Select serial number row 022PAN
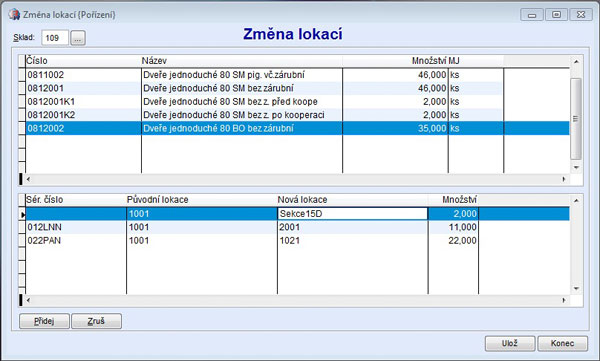This screenshot has height=361, width=600. [x=294, y=240]
